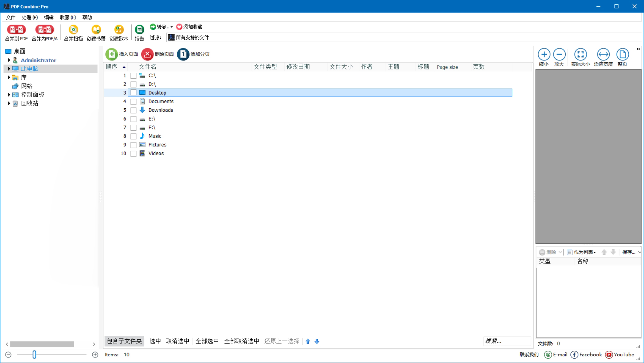Click the 全部选中 select all button
Viewport: 644px width, 363px height.
pos(207,341)
